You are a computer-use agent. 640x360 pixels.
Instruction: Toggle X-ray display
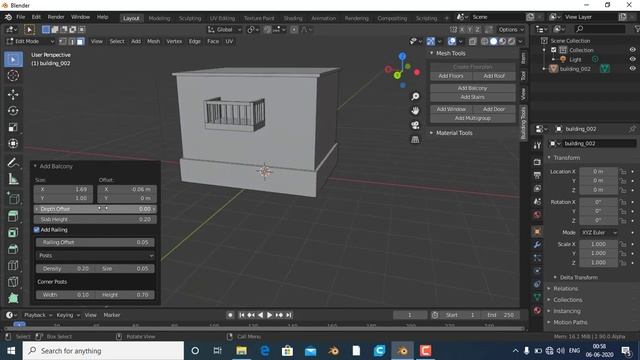[x=472, y=41]
